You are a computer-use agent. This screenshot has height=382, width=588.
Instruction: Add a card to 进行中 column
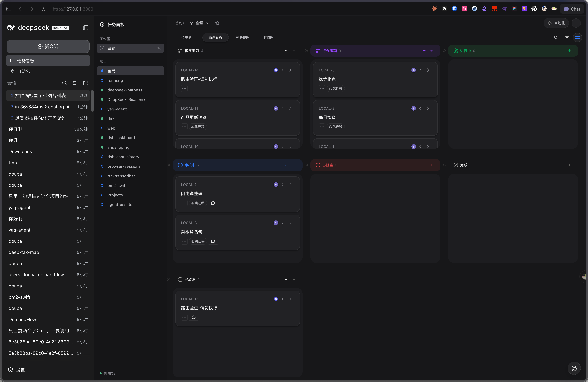click(570, 51)
